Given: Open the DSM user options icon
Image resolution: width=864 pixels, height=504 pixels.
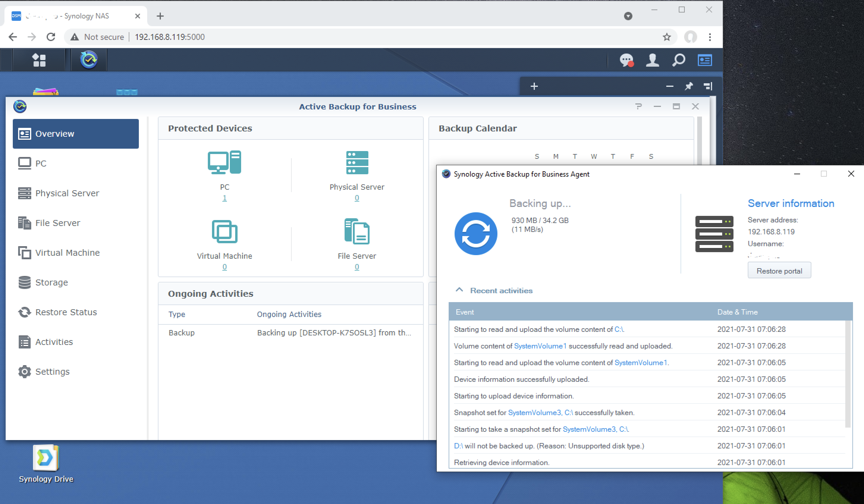Looking at the screenshot, I should (652, 60).
